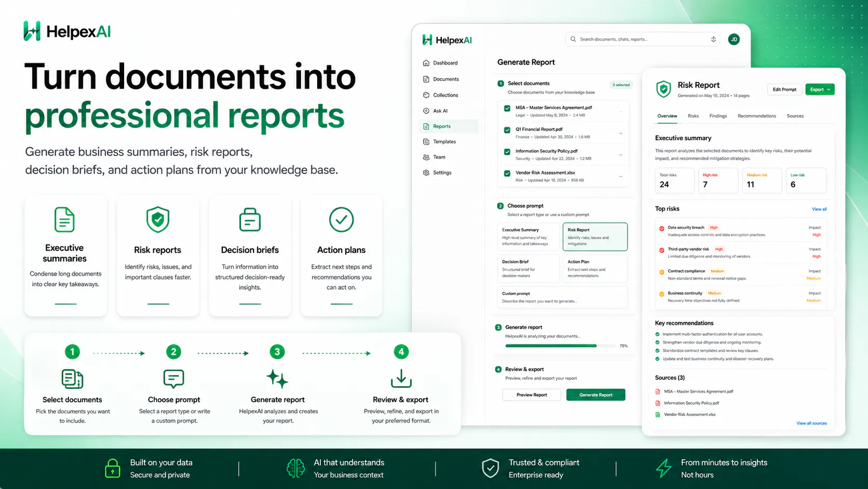Click the Choose prompt chat icon
868x489 pixels.
click(173, 379)
